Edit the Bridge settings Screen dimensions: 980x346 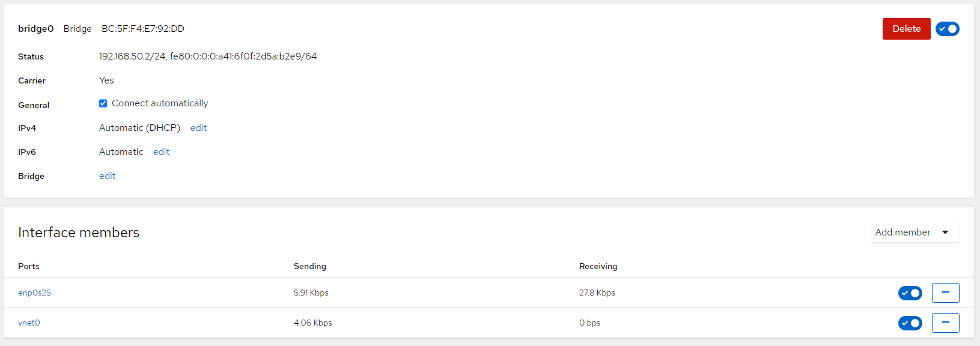(x=107, y=176)
